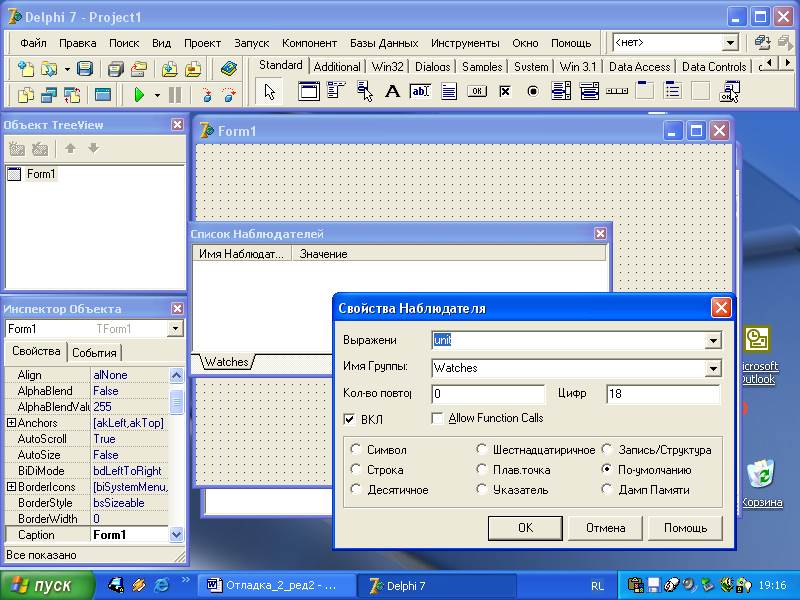Image resolution: width=800 pixels, height=600 pixels.
Task: Open the Файл menu
Action: coord(33,43)
